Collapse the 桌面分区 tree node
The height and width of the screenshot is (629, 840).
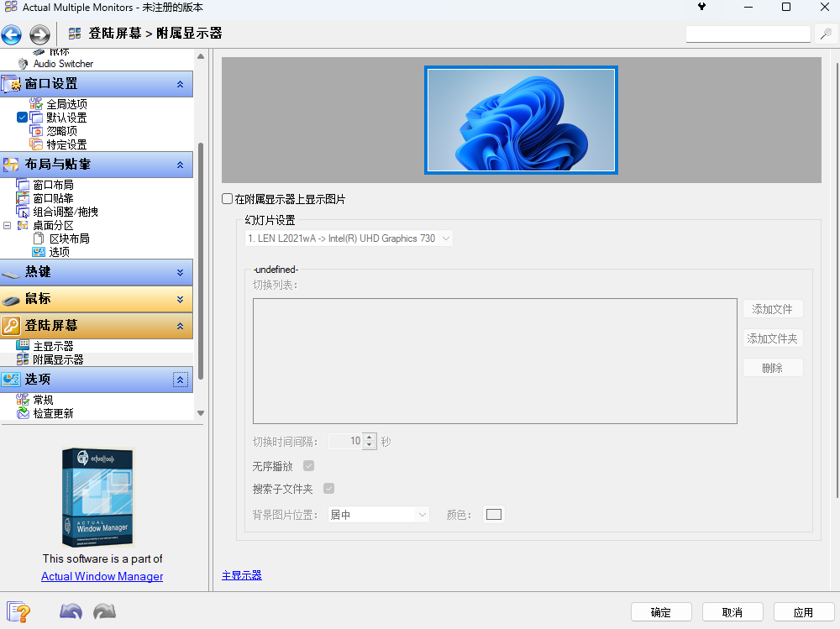click(x=7, y=226)
